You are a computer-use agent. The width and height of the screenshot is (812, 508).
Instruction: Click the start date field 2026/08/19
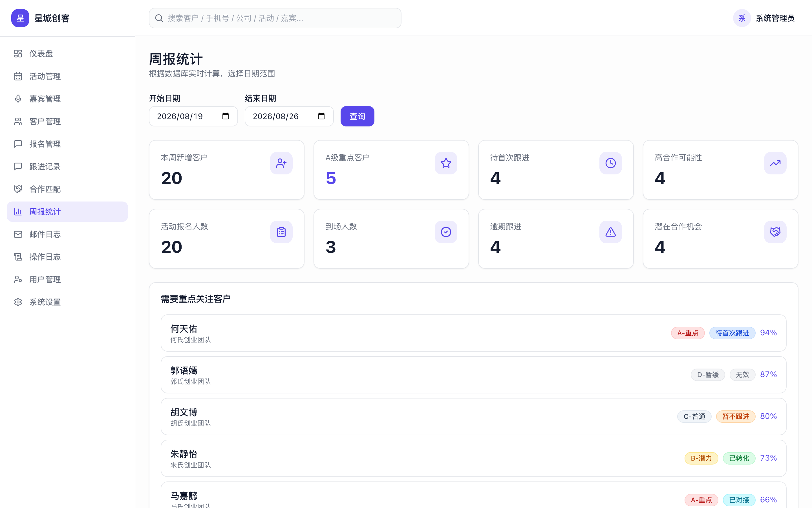193,116
